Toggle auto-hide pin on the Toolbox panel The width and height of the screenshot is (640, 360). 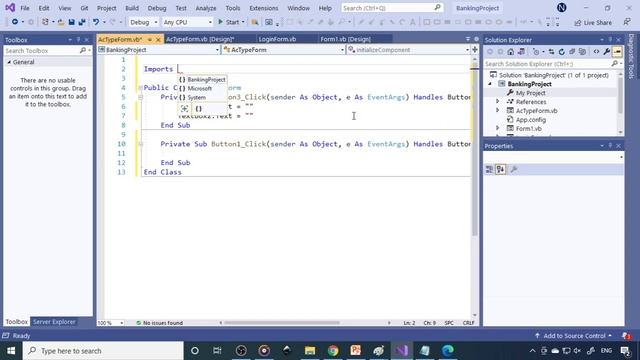[x=78, y=40]
